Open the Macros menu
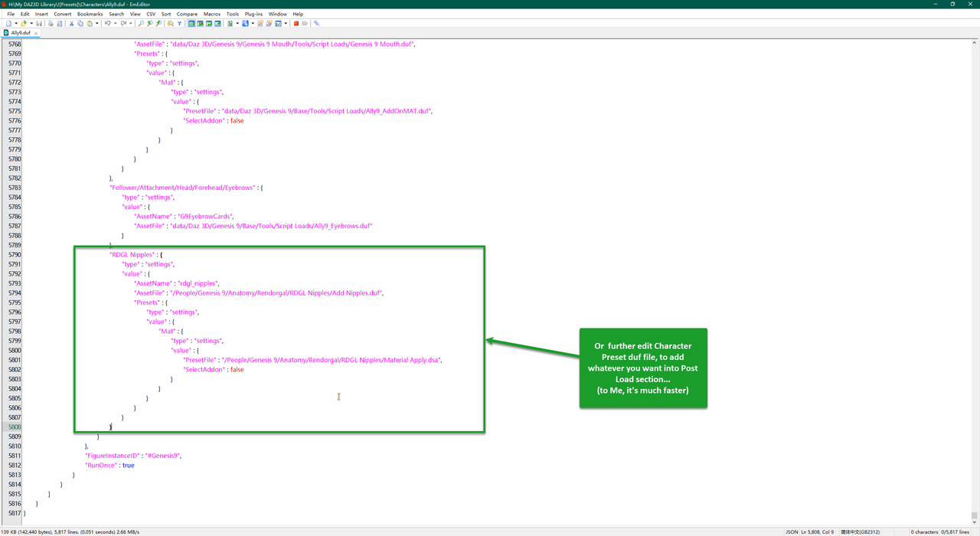980x536 pixels. (x=212, y=14)
